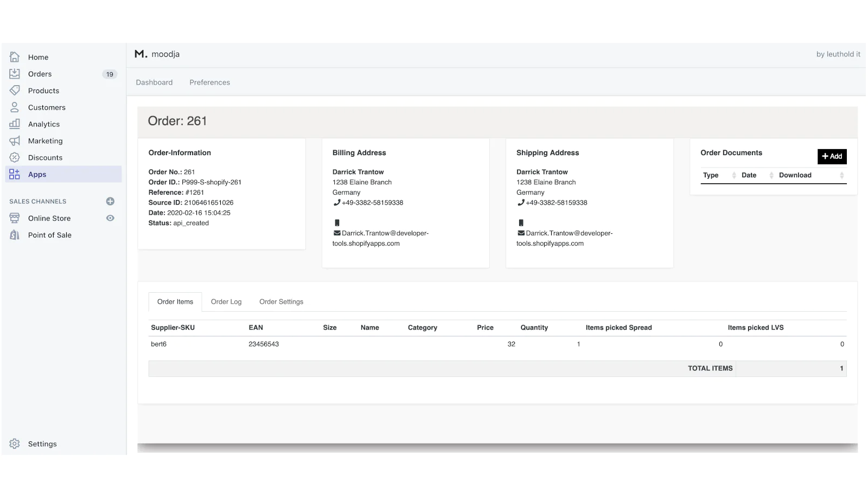The image size is (868, 488).
Task: Click shipping address mobile icon
Action: click(x=521, y=223)
